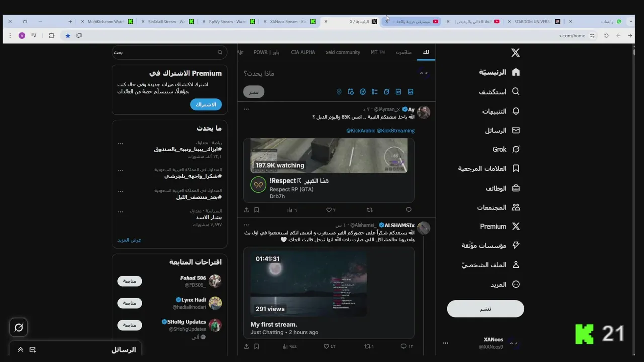Open the My first stream video card
Screen dimensions: 644x362
[x=329, y=293]
